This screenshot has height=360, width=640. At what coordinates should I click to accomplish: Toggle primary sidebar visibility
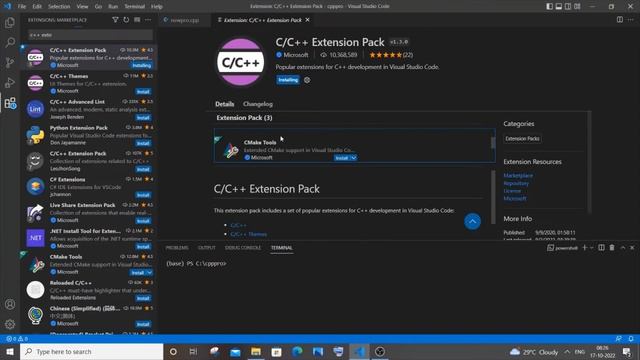pos(550,7)
